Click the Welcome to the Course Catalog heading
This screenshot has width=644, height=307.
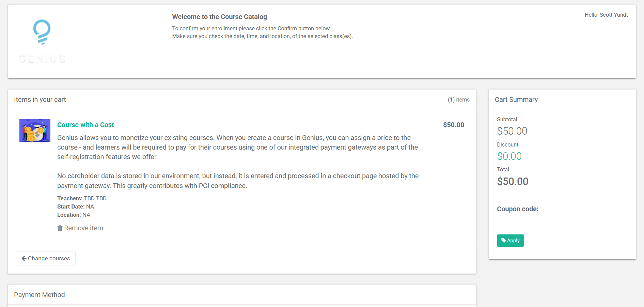pyautogui.click(x=219, y=17)
